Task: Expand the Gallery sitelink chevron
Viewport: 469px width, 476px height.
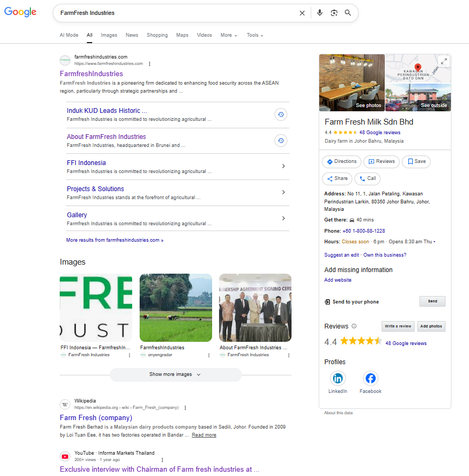Action: click(284, 218)
